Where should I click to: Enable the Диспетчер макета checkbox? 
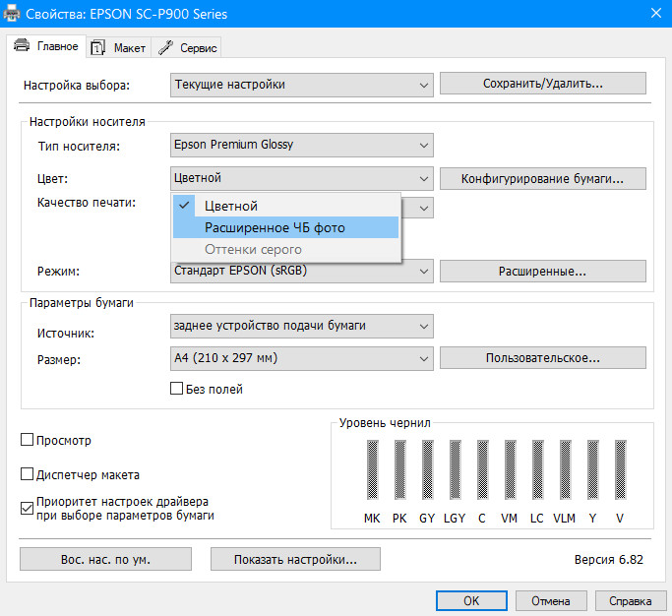pos(27,474)
